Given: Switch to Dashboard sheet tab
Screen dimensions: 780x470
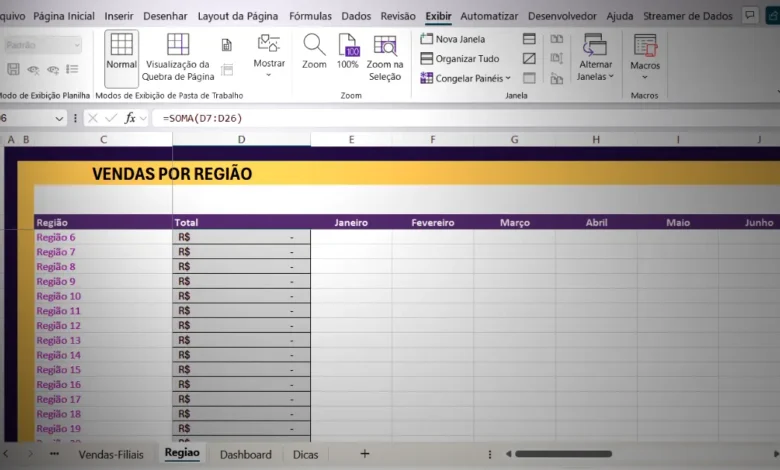Looking at the screenshot, I should 246,454.
